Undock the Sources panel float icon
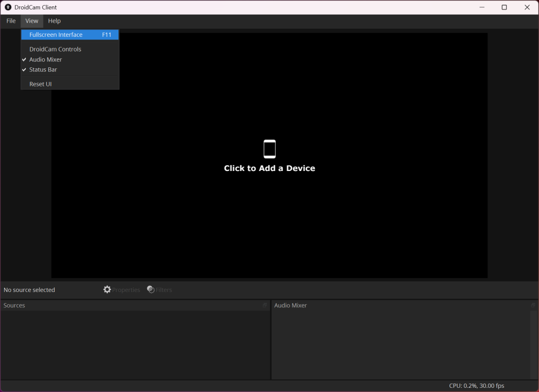This screenshot has width=539, height=392. point(265,305)
